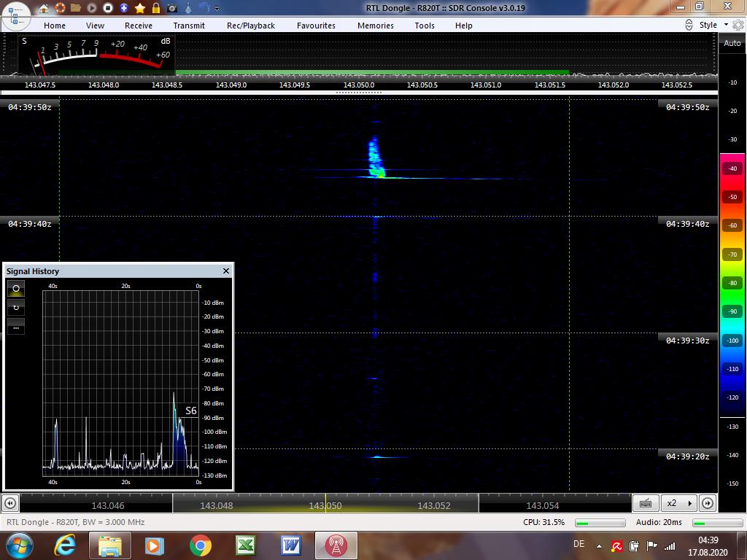Click the blue swirl icon in quick toolbar
Screen dimensions: 747x560
click(204, 8)
